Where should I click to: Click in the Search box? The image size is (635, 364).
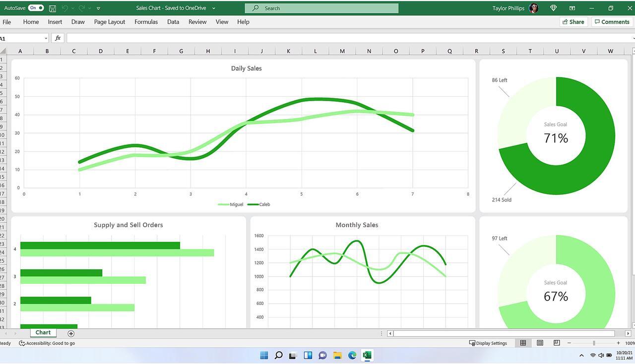click(321, 8)
